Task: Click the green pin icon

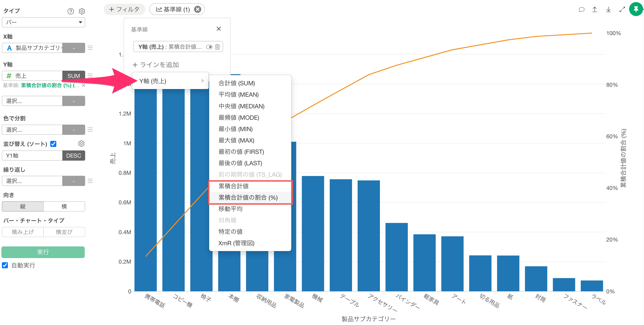Action: coord(636,9)
